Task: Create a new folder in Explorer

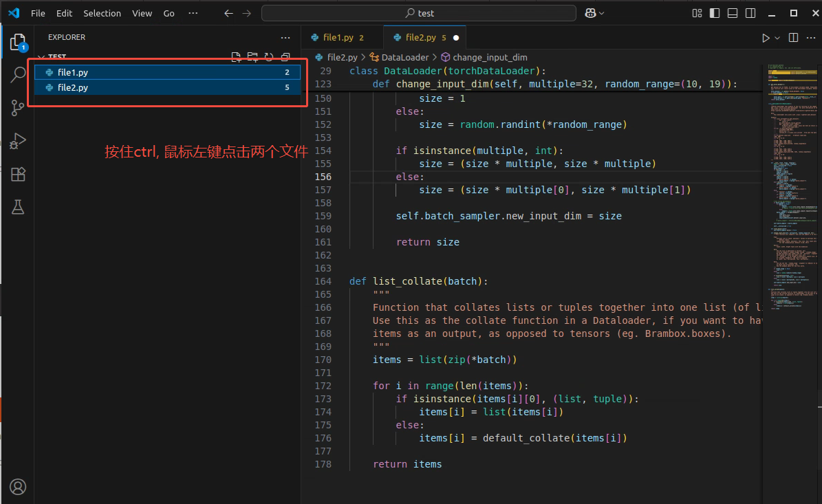Action: (252, 57)
